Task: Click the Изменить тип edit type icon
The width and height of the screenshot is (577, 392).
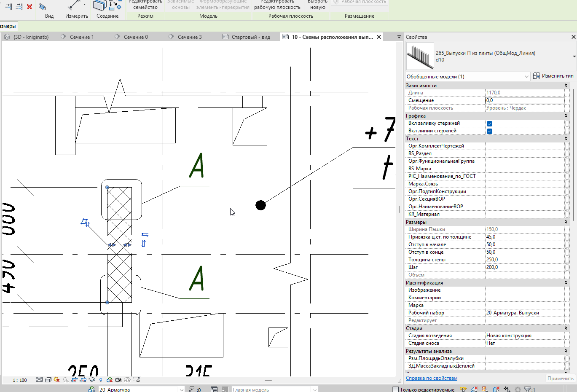Action: tap(537, 76)
